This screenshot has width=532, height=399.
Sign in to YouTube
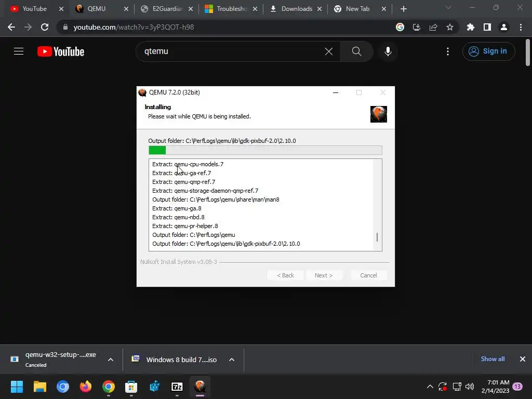pos(488,51)
